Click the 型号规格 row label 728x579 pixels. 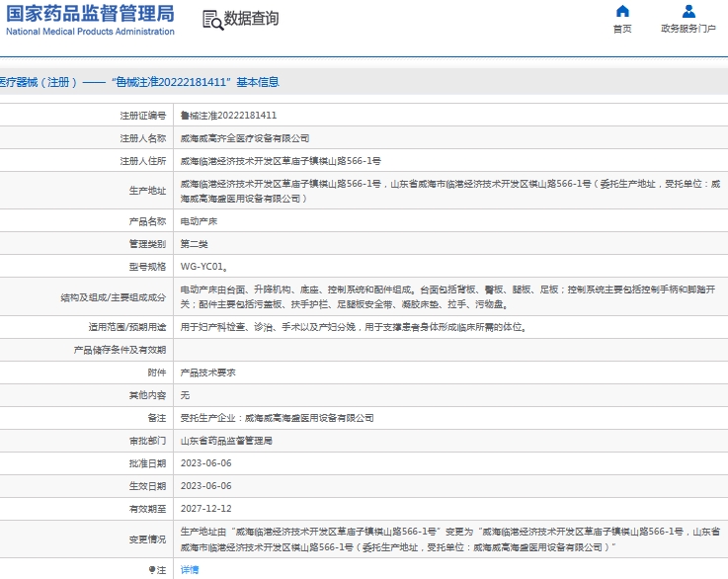147,267
